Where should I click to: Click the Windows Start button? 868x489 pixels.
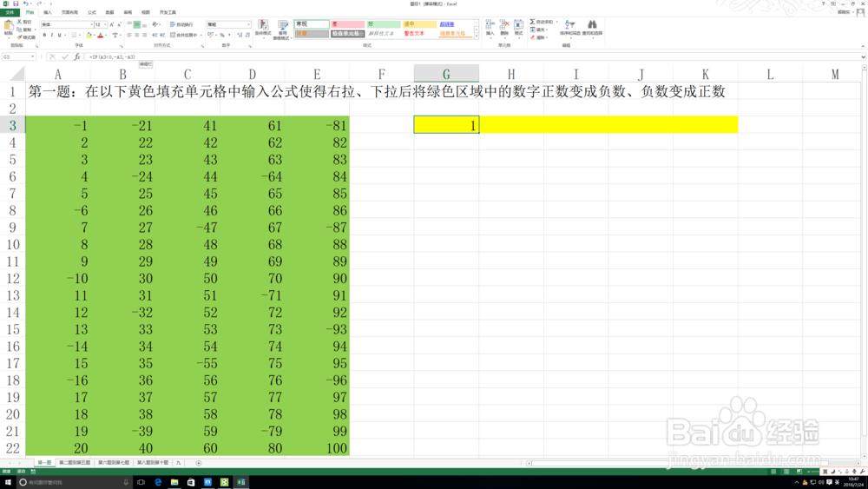pos(8,482)
